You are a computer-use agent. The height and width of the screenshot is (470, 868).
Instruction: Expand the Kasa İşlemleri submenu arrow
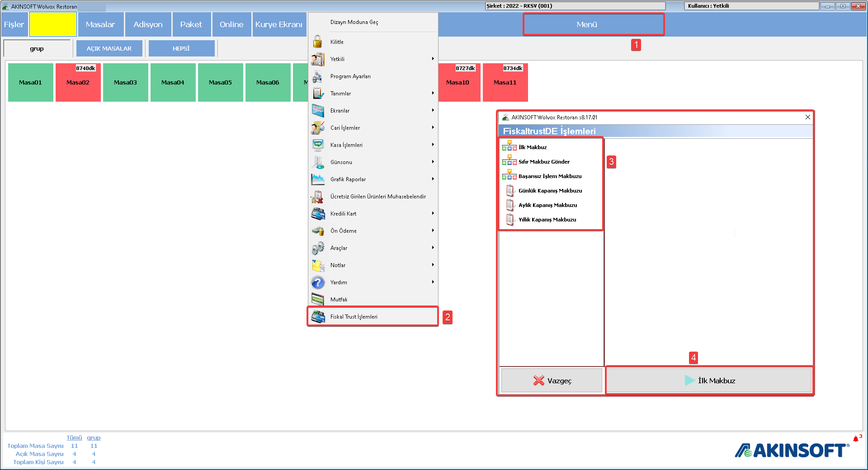tap(433, 145)
